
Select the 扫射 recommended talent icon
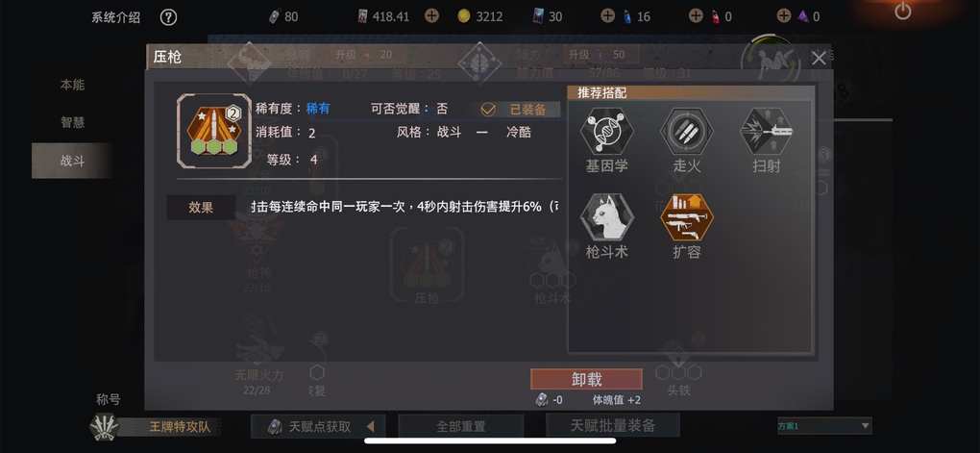(x=767, y=132)
